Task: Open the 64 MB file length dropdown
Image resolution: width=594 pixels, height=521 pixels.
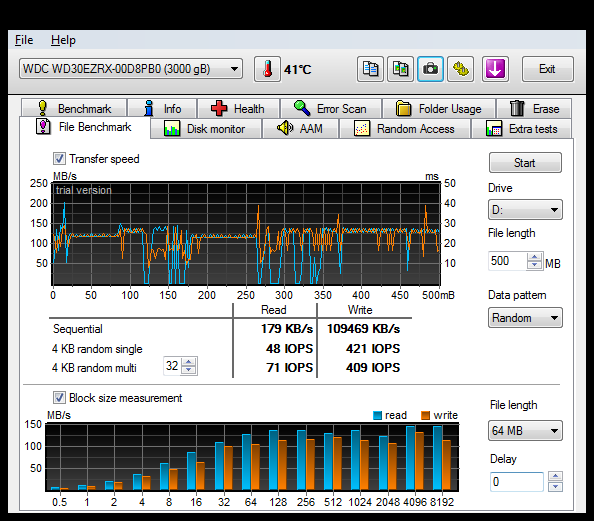Action: (525, 430)
